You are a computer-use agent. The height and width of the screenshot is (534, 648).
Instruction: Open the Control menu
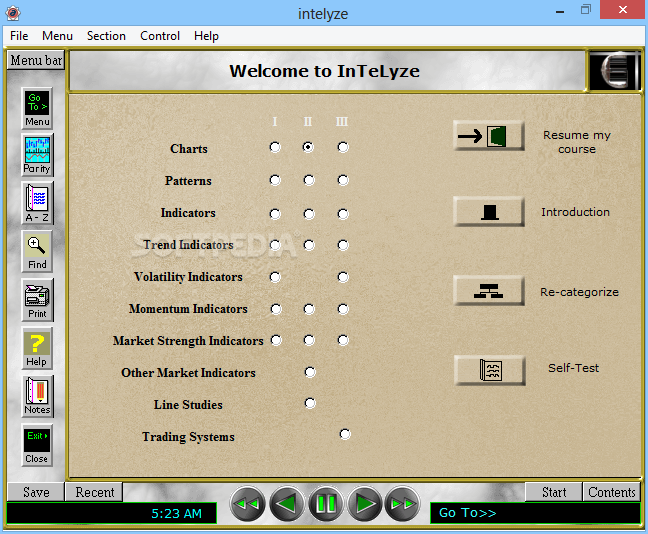tap(160, 36)
